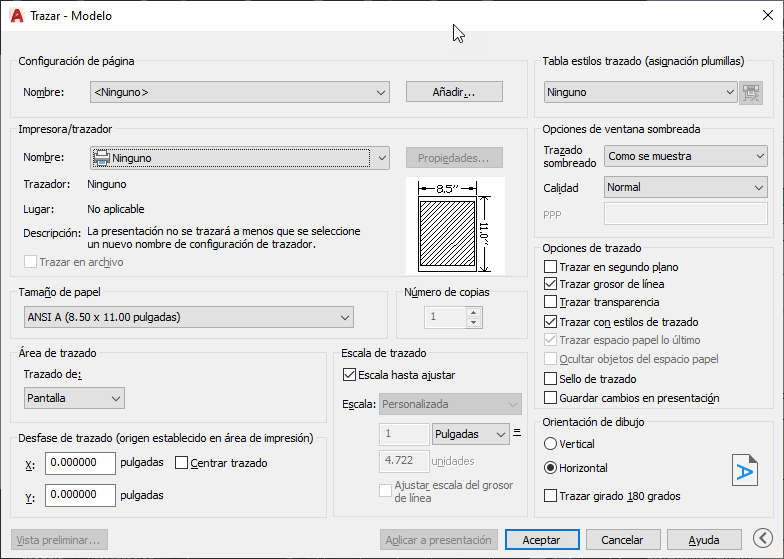The height and width of the screenshot is (559, 784).
Task: Open plot style table Ninguno dropdown
Action: click(640, 92)
